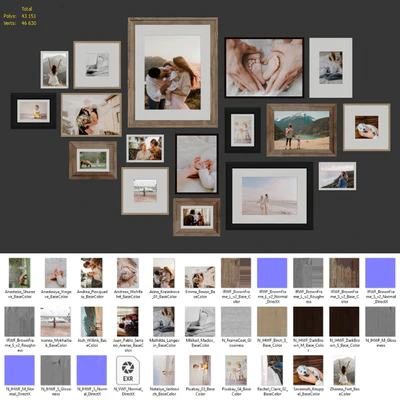Viewport: 400px width, 400px height.
Task: Open the EXR file icon N_IWF_Normal_DirectX
Action: click(x=128, y=370)
